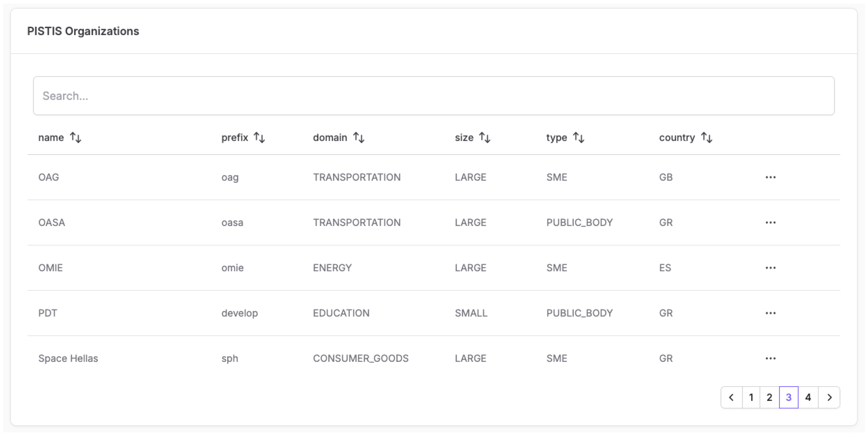
Task: Sort by prefix column arrows
Action: click(259, 137)
